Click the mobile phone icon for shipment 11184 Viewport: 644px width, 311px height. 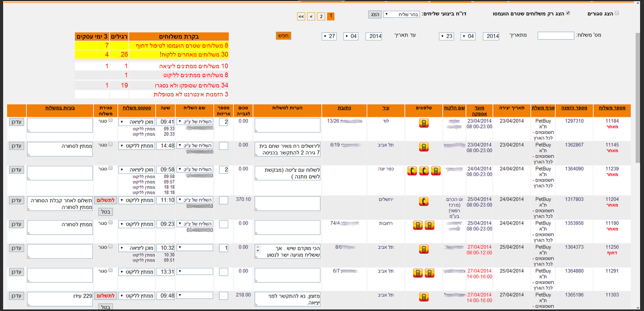pos(424,123)
